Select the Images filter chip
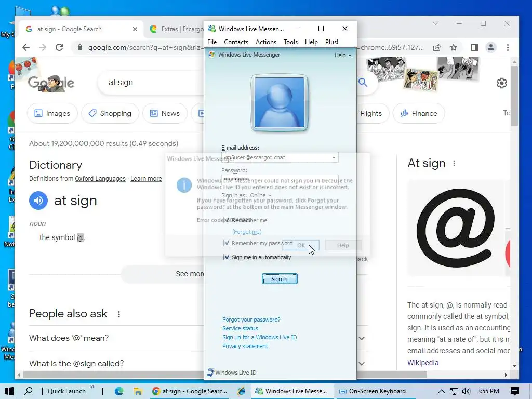 52,113
